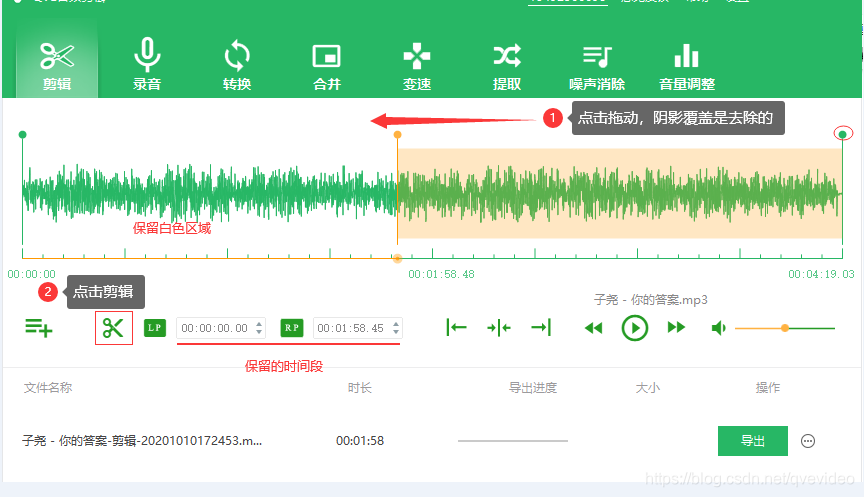
Task: Increase LP time with up arrow
Action: (x=259, y=323)
